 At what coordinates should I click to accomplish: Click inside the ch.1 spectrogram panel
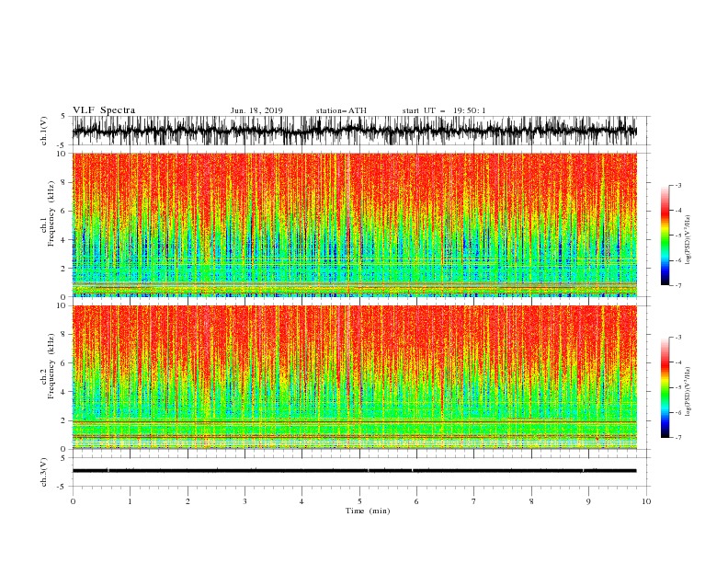354,224
